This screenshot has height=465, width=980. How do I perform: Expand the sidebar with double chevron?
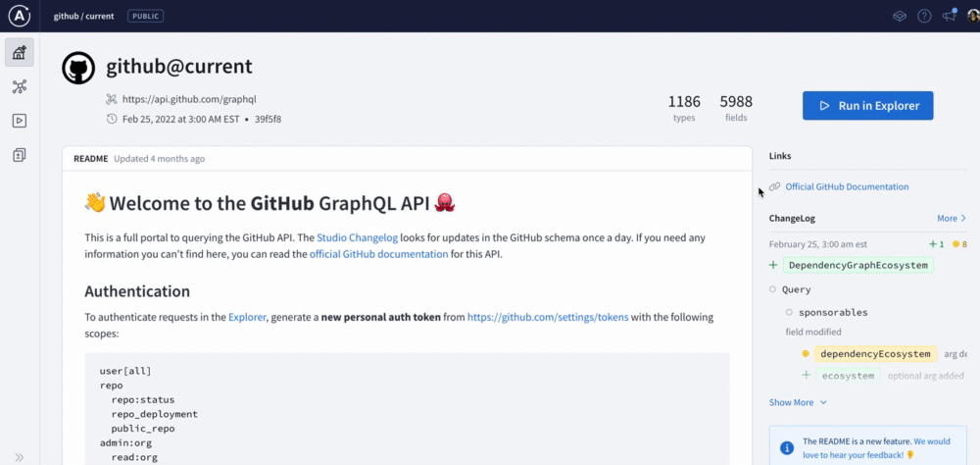[20, 457]
